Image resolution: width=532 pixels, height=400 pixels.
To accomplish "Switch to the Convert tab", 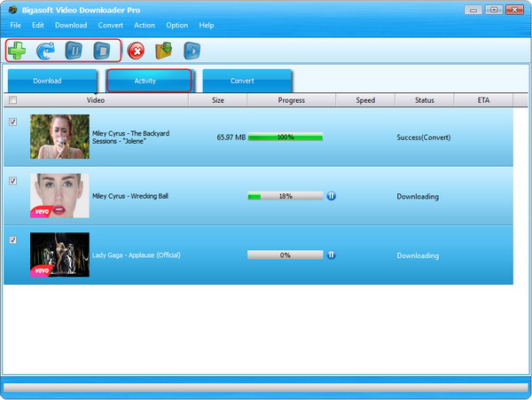I will (x=247, y=81).
